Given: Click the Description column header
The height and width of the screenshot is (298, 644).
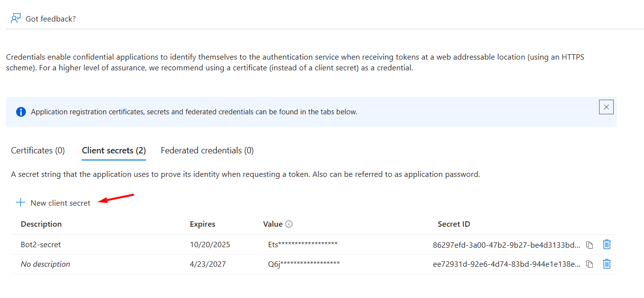Looking at the screenshot, I should (41, 224).
